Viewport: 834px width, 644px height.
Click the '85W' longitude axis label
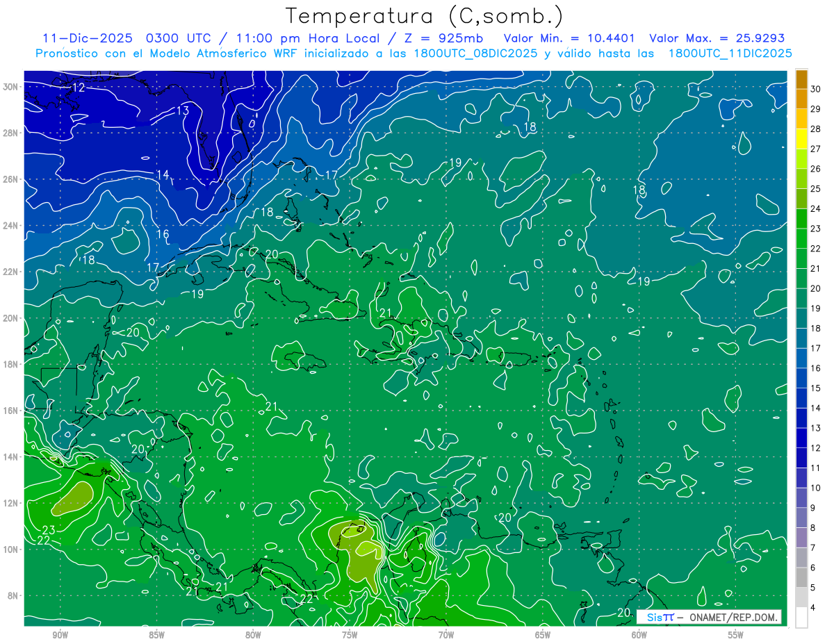156,635
